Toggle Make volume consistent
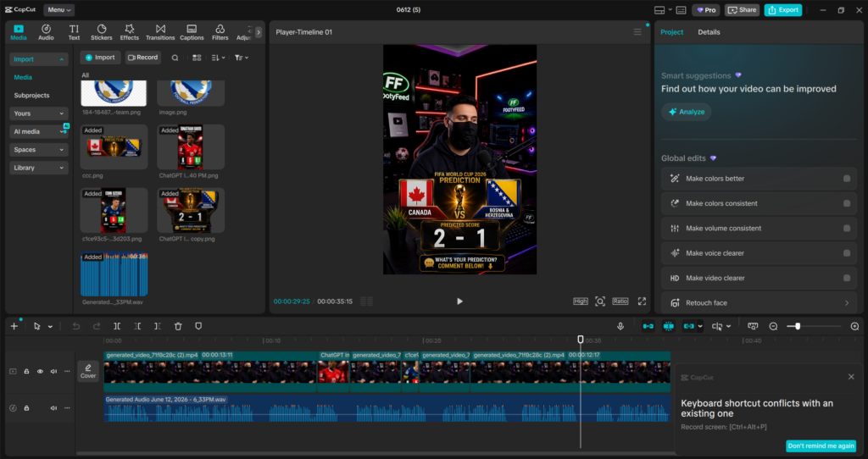The image size is (868, 459). point(847,229)
